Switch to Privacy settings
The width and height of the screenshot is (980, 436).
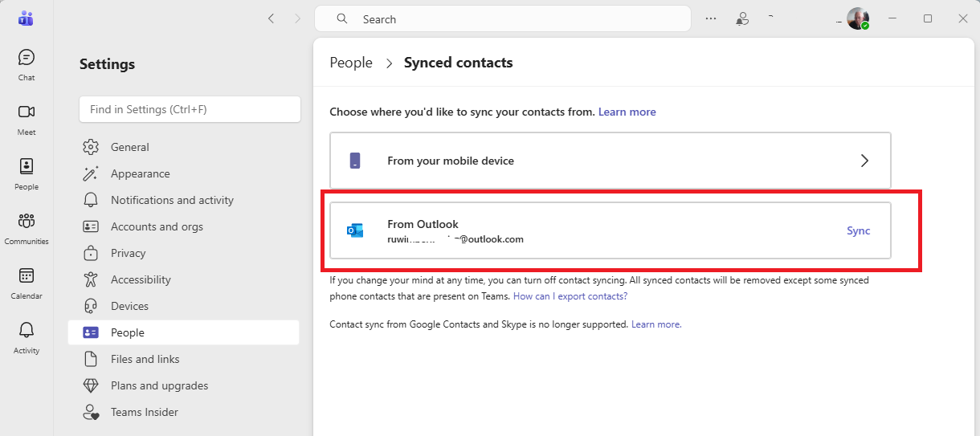tap(128, 253)
